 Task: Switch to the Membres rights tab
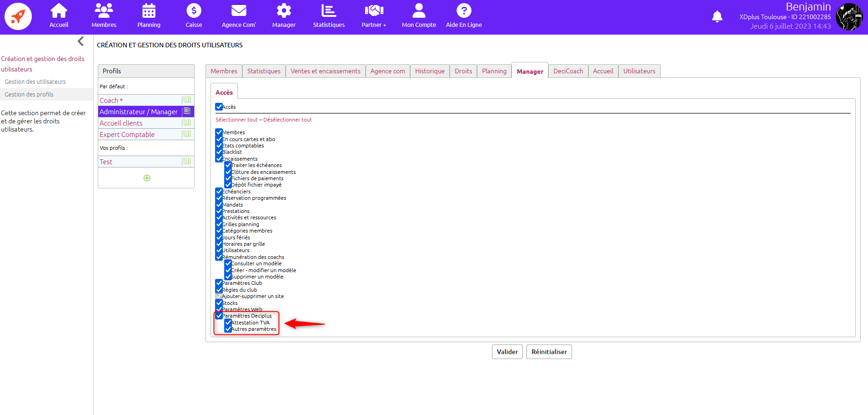coord(224,71)
